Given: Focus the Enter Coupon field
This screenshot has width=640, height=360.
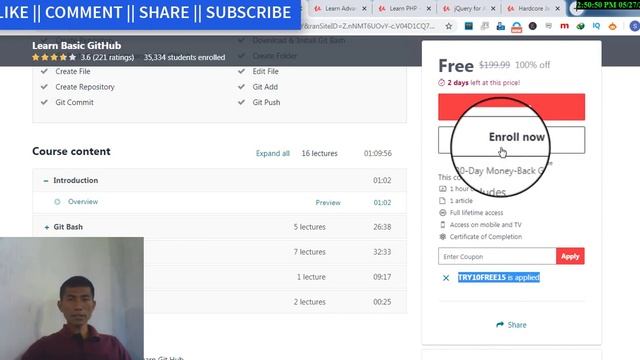Looking at the screenshot, I should tap(497, 256).
